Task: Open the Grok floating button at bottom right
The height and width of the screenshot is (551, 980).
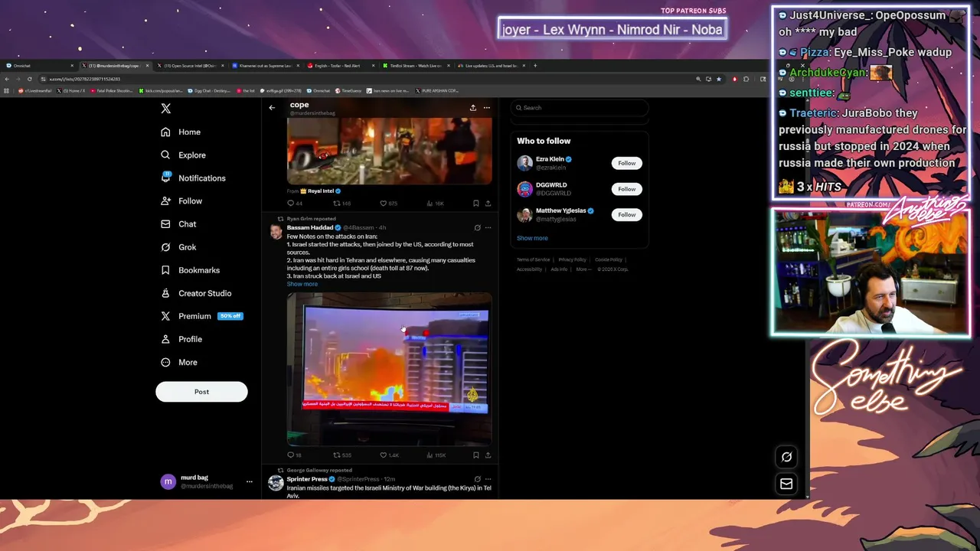Action: (x=786, y=457)
